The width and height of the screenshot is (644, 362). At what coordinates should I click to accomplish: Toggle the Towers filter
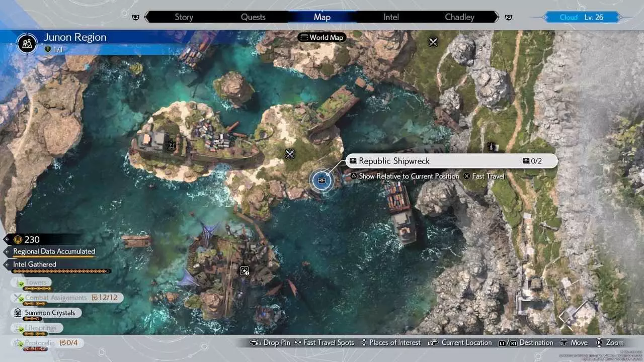pos(35,283)
